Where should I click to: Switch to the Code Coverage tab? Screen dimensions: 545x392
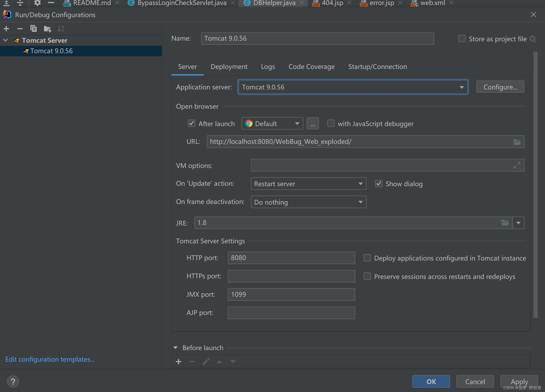click(311, 67)
